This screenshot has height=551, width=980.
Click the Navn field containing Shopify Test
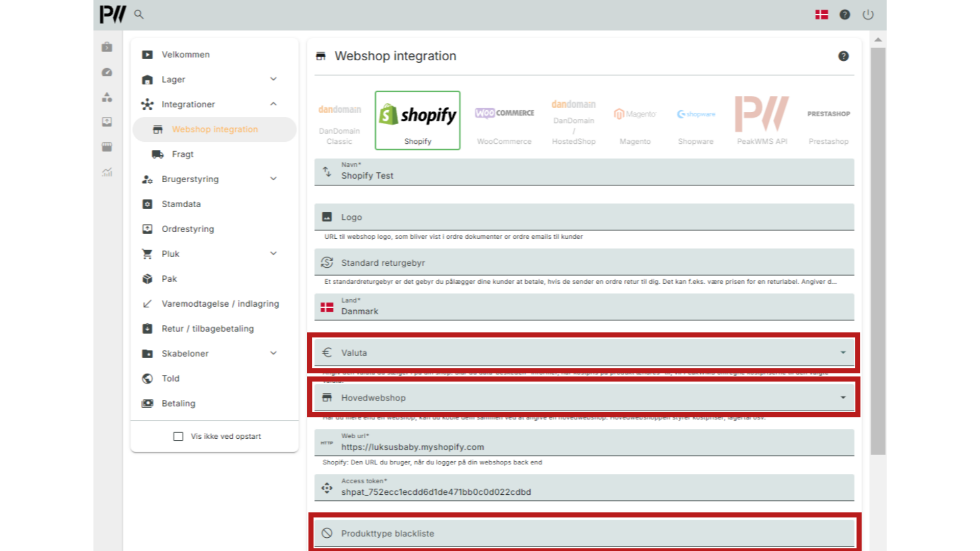[584, 172]
